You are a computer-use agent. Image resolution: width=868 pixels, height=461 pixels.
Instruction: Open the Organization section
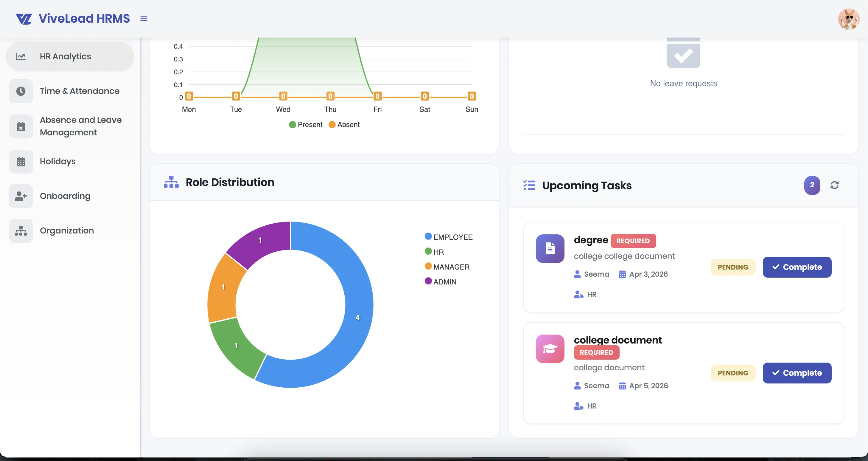(x=70, y=231)
